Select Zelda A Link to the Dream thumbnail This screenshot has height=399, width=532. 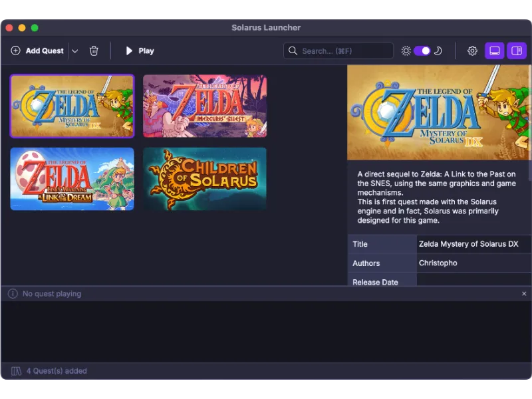[72, 179]
